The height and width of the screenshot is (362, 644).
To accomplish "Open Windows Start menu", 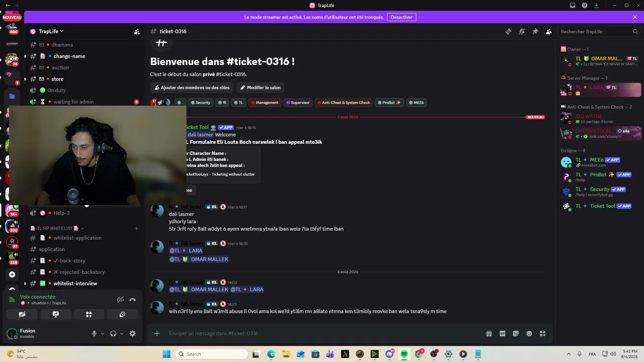I will point(167,354).
